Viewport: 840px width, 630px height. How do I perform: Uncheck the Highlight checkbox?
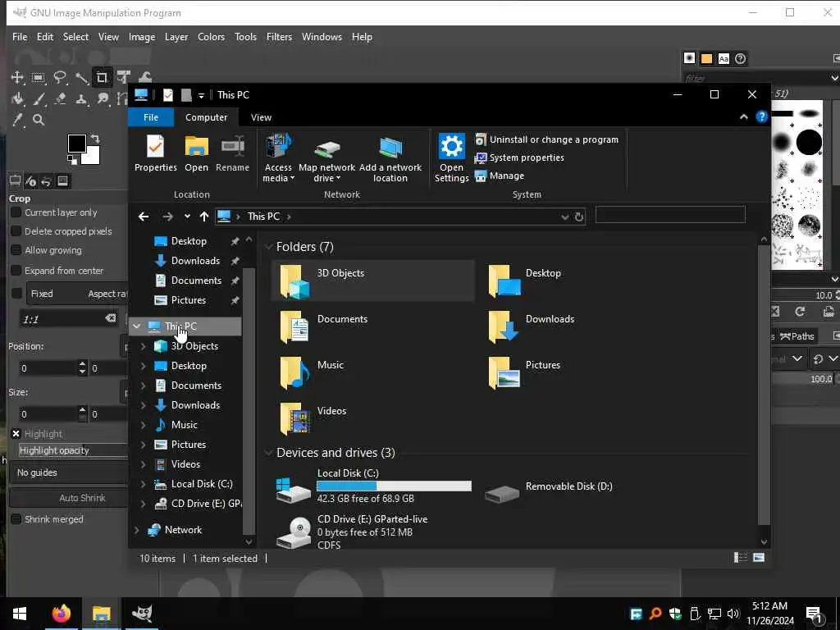point(16,434)
